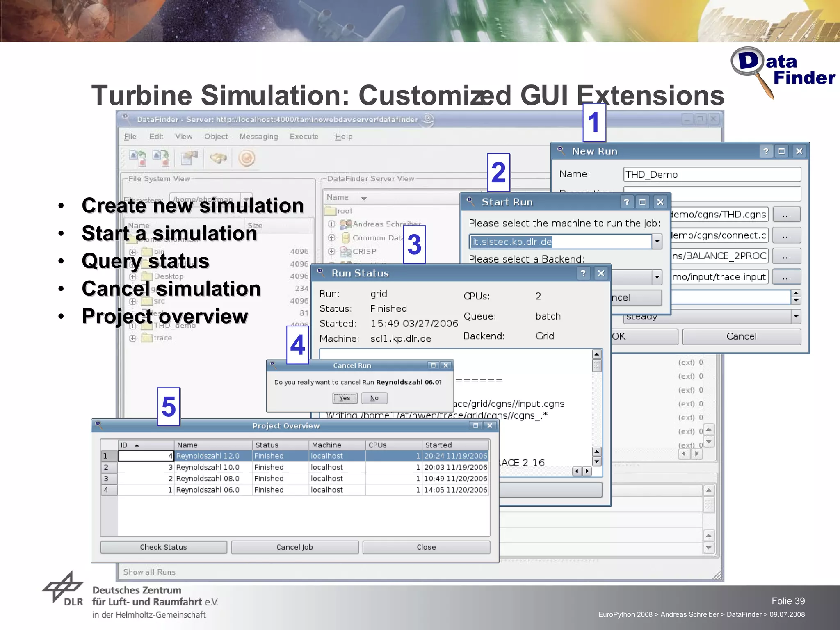
Task: Browse button next to THD.cgns path
Action: pyautogui.click(x=786, y=215)
